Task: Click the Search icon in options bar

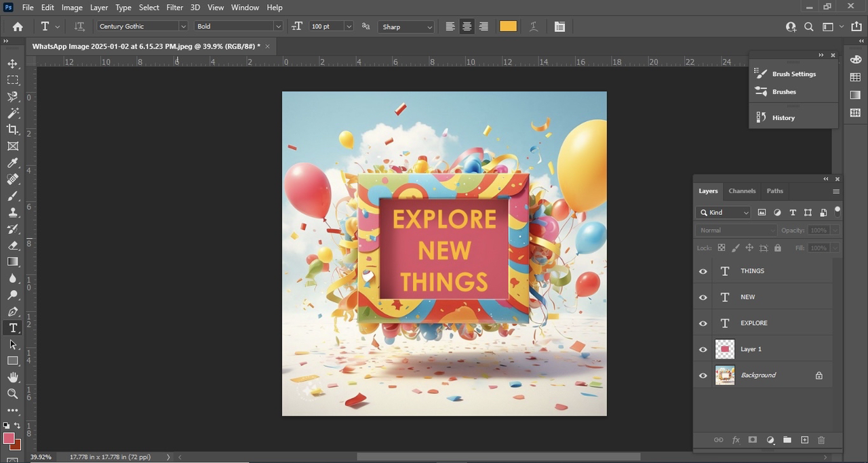Action: click(809, 26)
